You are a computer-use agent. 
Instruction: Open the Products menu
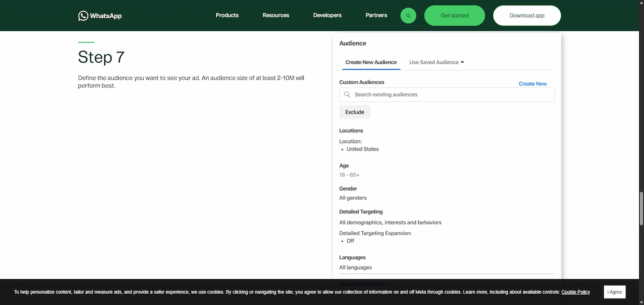click(227, 16)
